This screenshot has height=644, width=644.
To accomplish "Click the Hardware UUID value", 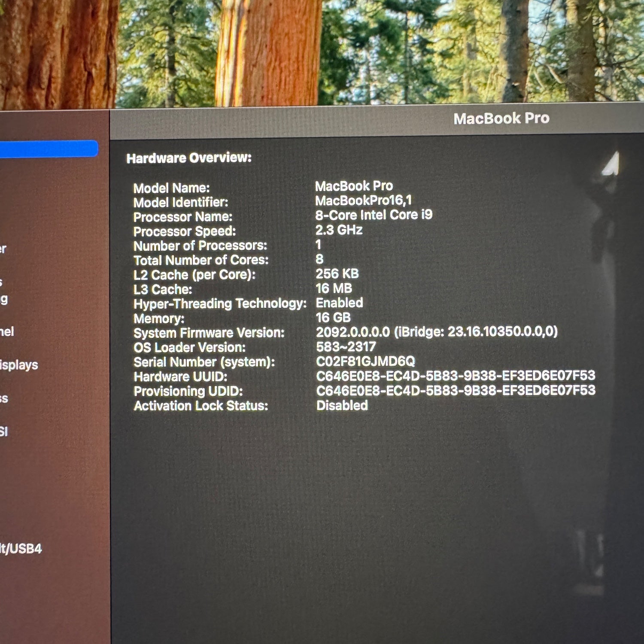I will (x=456, y=376).
